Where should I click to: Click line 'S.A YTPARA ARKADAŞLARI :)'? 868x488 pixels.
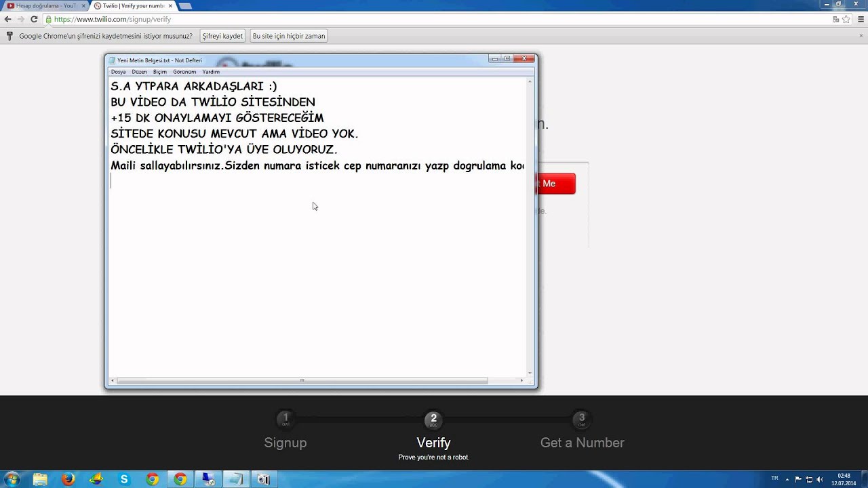[x=194, y=87]
